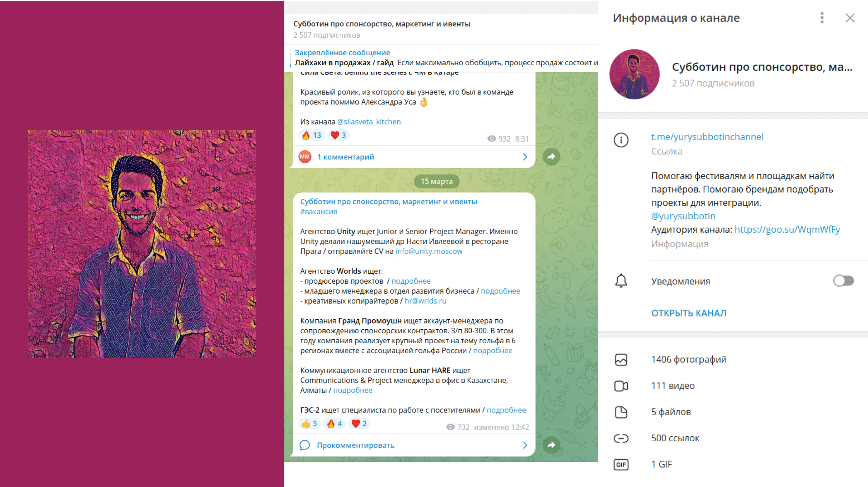The image size is (868, 487).
Task: Open the Прокомментировать chevron arrow
Action: [525, 445]
